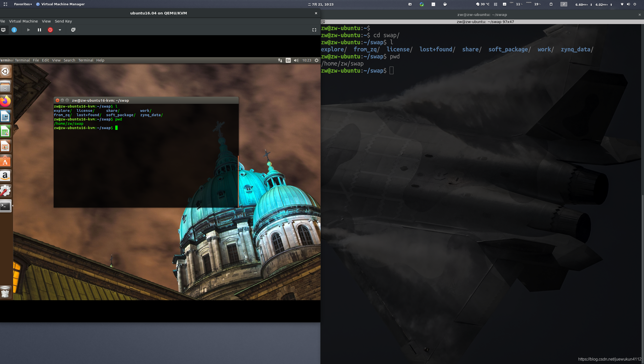Click zynq_data/ in host terminal listing
The image size is (644, 364).
577,49
